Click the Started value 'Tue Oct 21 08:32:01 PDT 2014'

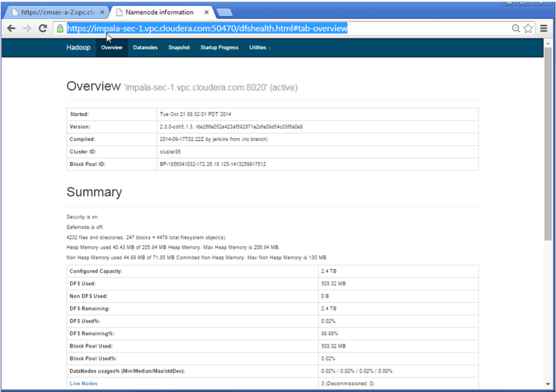(x=195, y=115)
